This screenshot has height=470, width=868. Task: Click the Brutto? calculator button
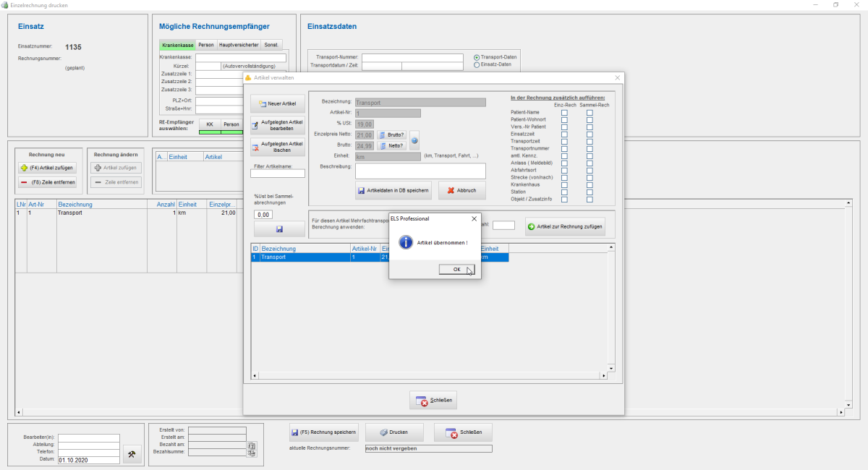click(391, 134)
